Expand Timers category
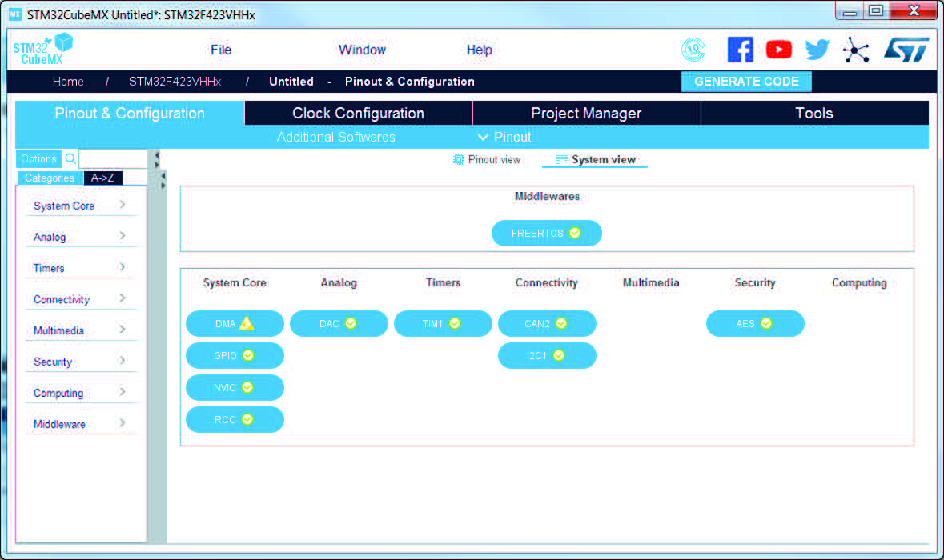This screenshot has width=944, height=560. pyautogui.click(x=80, y=268)
